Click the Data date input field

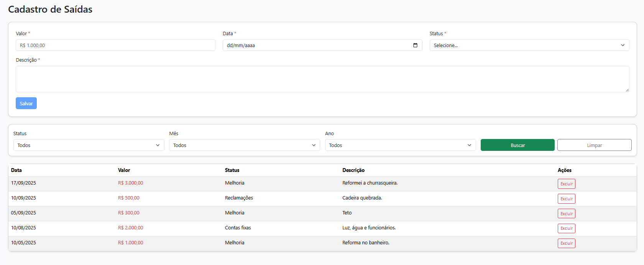[x=314, y=45]
